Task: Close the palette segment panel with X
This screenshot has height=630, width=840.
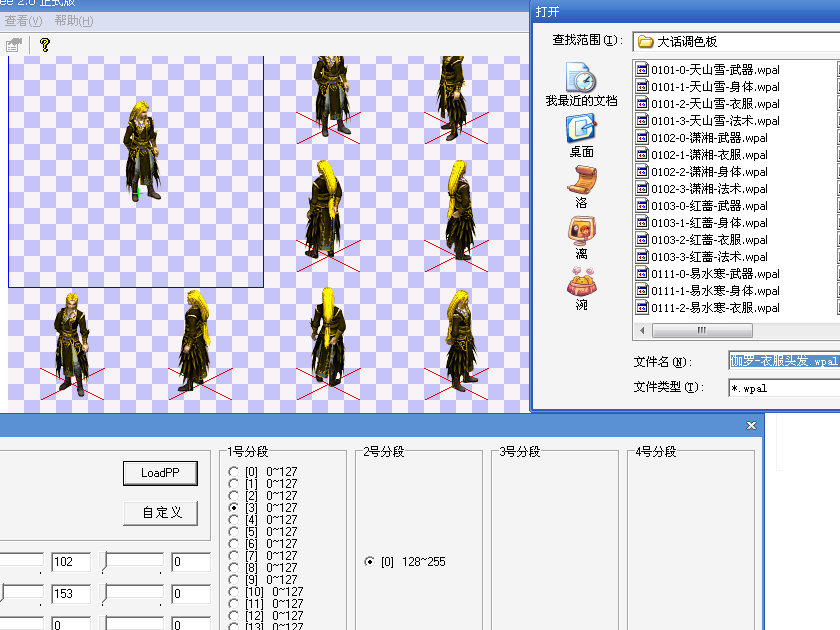Action: 751,425
